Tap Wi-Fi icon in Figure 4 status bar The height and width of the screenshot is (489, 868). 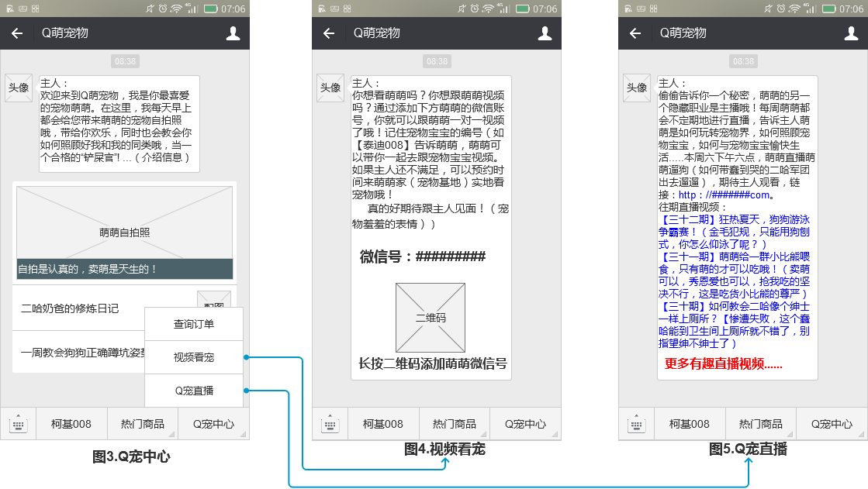488,9
